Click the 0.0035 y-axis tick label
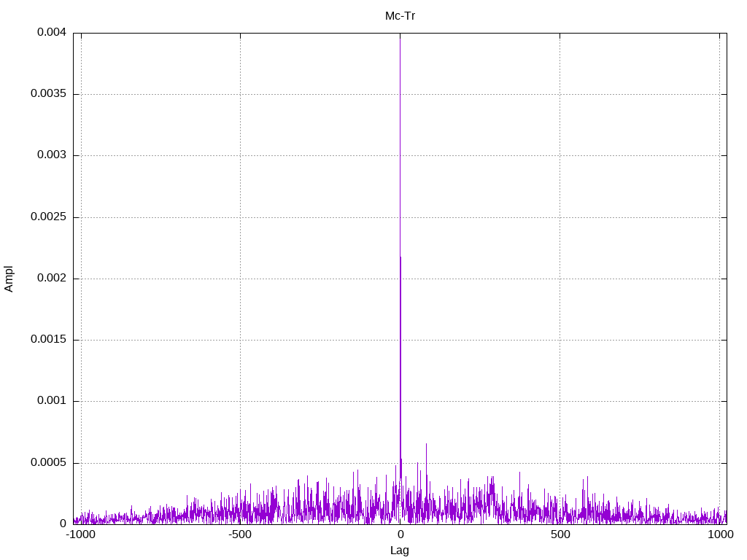Screen dimensions: 747x560 pos(49,93)
